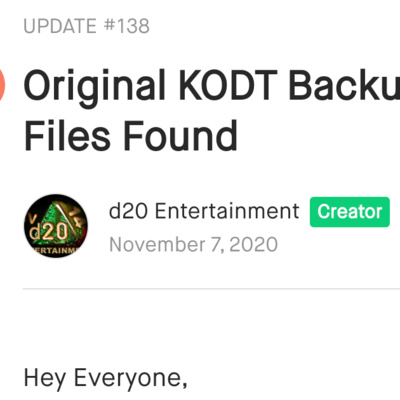The image size is (400, 400).
Task: Click the '#138' update number
Action: coord(127,26)
